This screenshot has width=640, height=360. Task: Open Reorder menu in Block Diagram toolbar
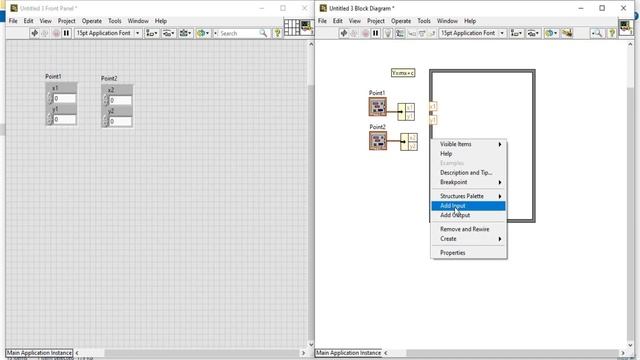pos(550,33)
